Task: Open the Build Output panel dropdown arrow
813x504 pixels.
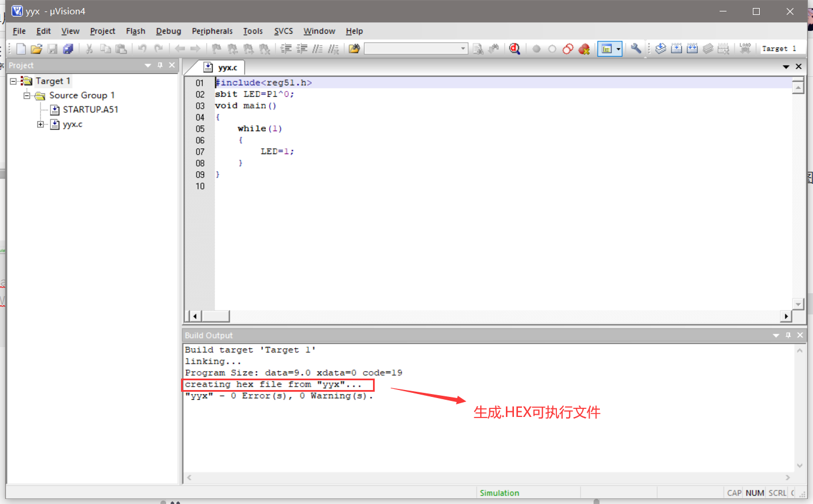Action: (x=776, y=336)
